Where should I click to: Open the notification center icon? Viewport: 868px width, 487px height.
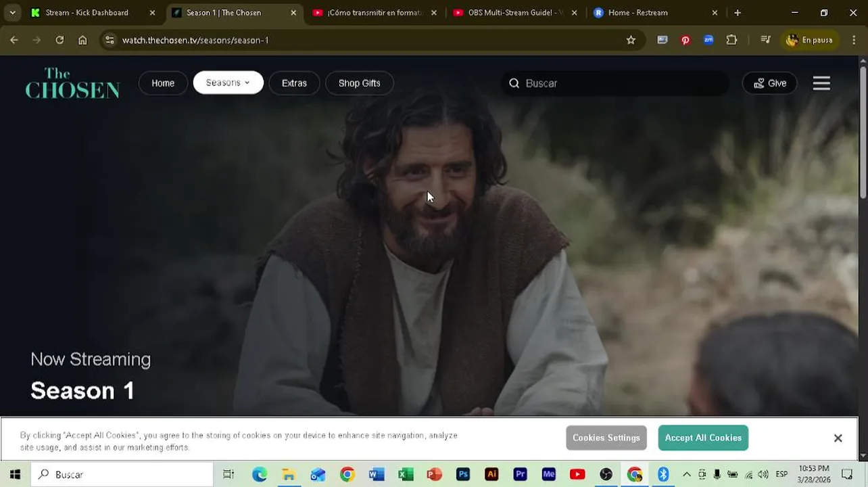point(847,474)
